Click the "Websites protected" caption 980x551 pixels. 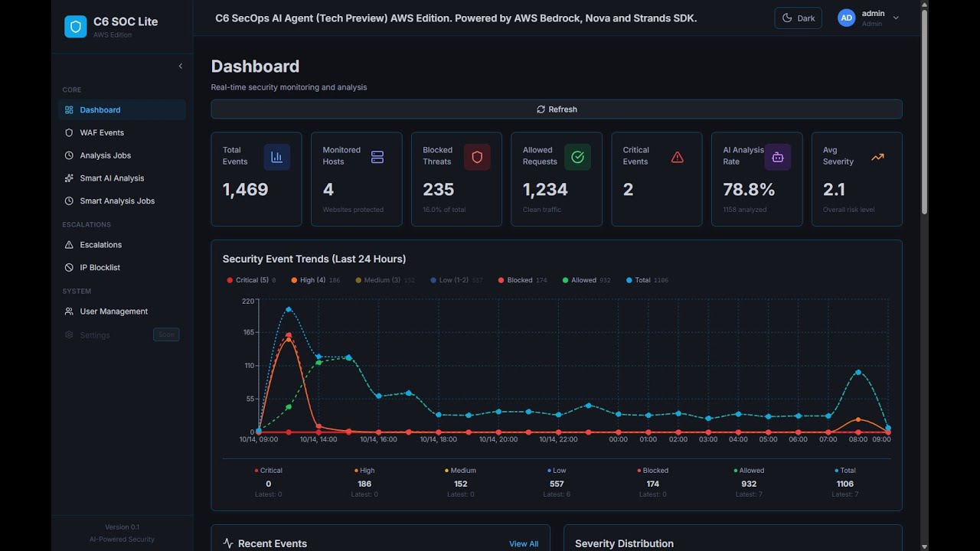point(353,210)
